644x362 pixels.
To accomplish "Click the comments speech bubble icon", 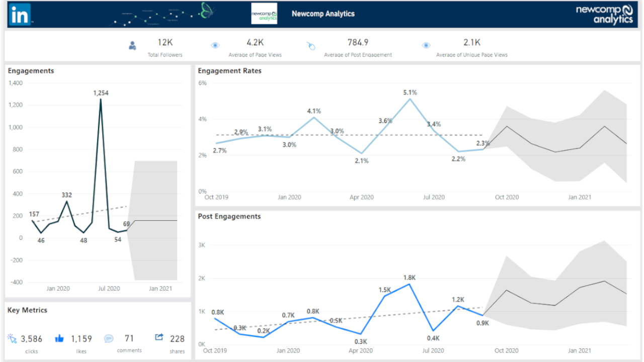I will (109, 338).
